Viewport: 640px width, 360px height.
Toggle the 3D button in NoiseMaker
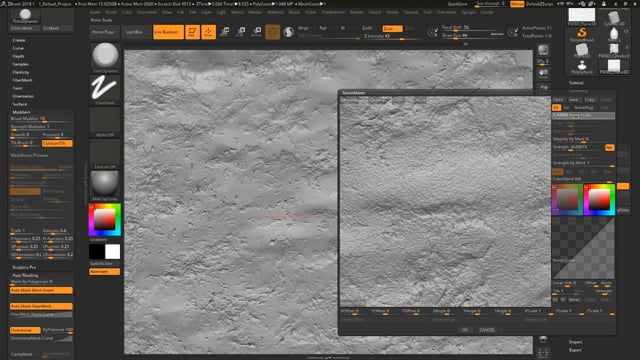click(556, 108)
